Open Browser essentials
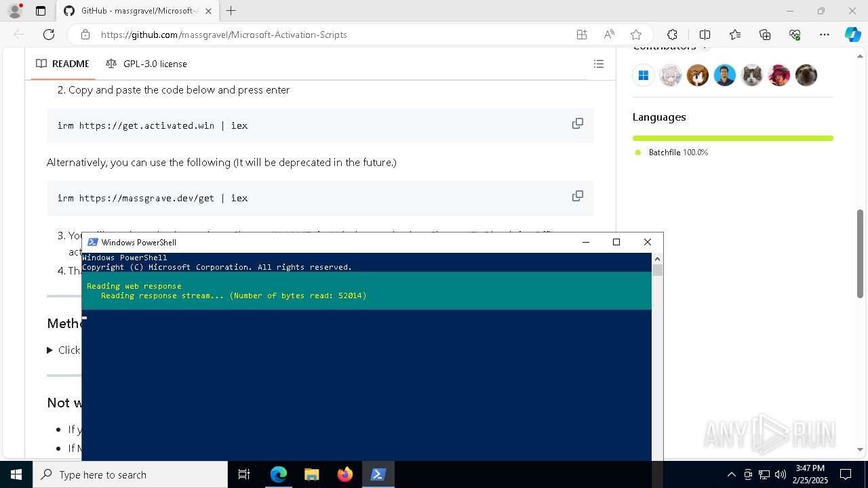This screenshot has height=488, width=868. tap(795, 35)
